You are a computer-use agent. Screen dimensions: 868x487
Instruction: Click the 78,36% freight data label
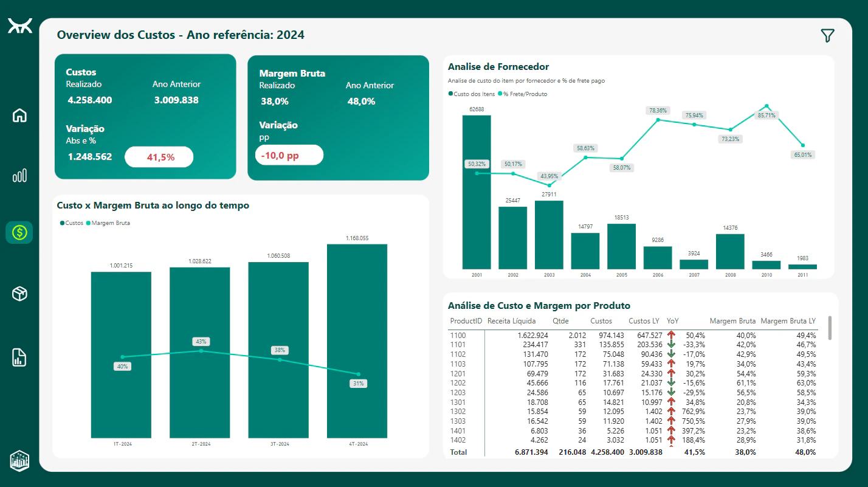pos(658,111)
